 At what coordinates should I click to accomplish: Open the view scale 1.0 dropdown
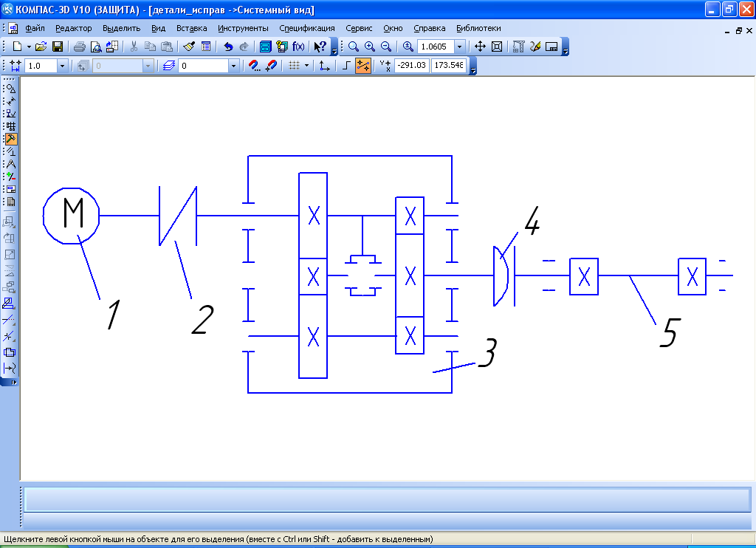(62, 66)
